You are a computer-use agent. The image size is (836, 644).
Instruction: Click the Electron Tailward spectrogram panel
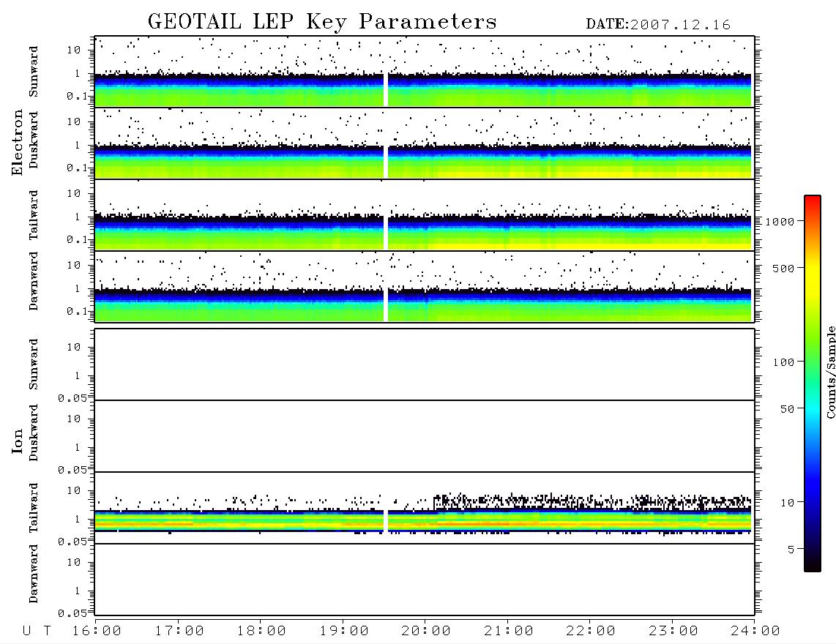coord(425,215)
